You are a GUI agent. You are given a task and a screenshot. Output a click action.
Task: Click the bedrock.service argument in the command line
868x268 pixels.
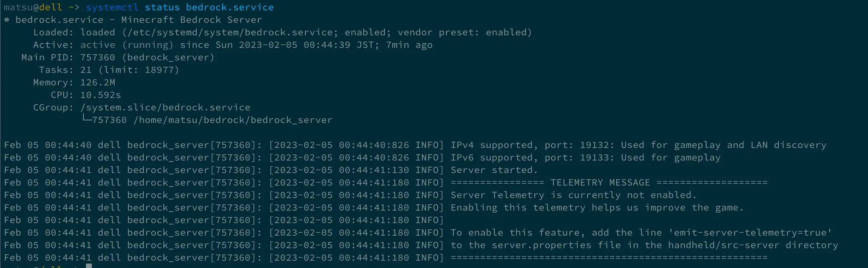[x=230, y=7]
